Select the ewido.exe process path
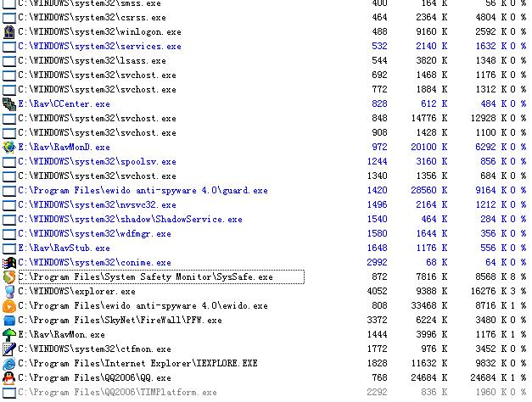 143,305
